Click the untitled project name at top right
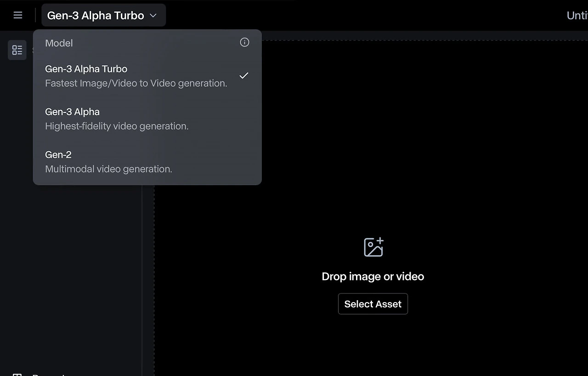The height and width of the screenshot is (376, 588). coord(577,16)
